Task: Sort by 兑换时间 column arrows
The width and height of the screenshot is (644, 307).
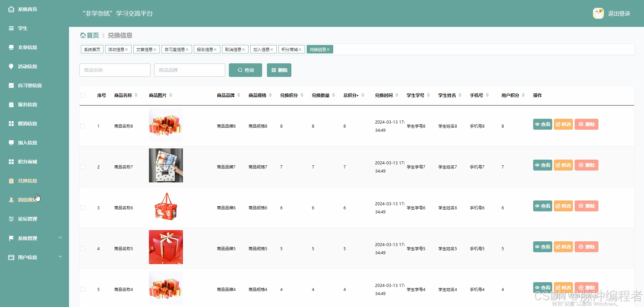Action: coord(397,95)
